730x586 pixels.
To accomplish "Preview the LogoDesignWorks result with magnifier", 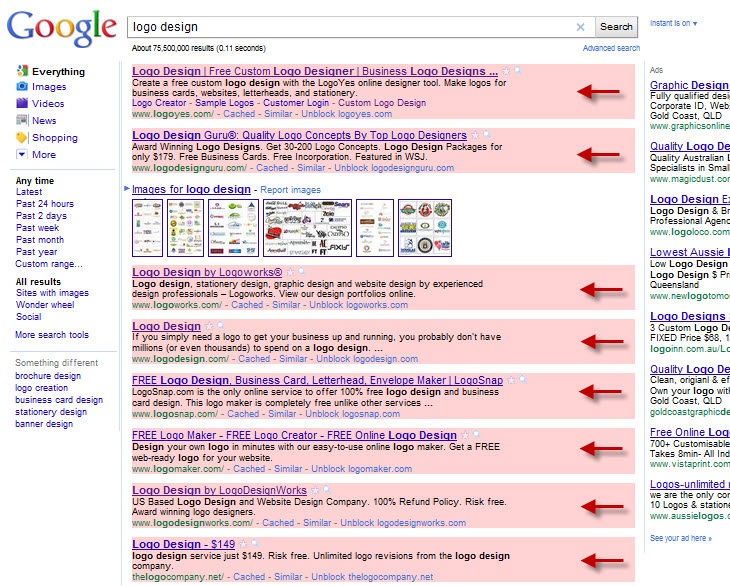I will tap(327, 489).
